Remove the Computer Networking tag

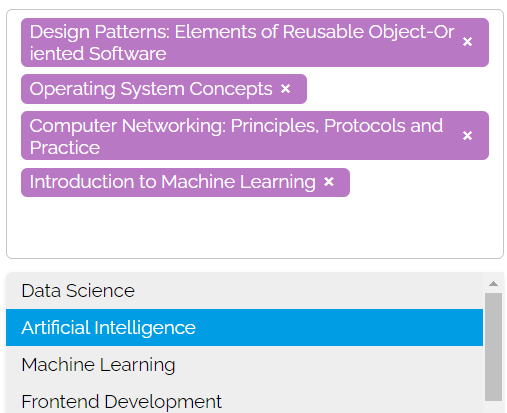coord(467,136)
